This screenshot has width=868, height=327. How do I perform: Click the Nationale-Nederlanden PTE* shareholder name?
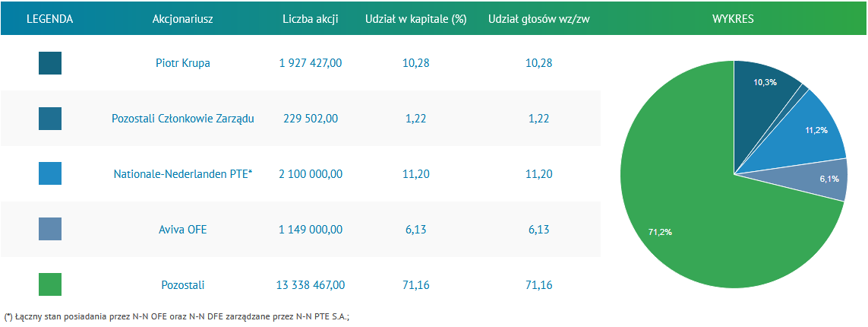[x=183, y=174]
